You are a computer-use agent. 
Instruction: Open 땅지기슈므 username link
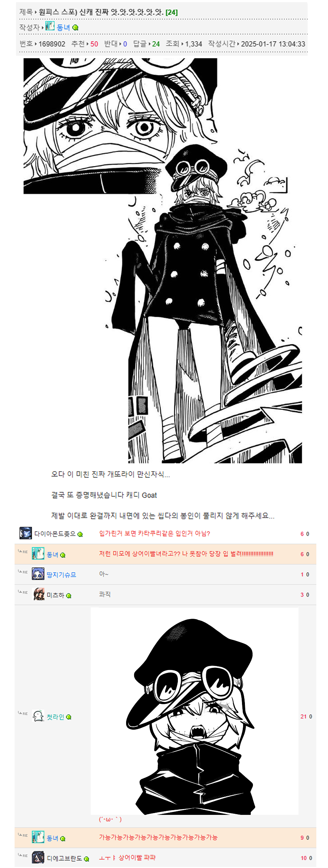pyautogui.click(x=61, y=575)
